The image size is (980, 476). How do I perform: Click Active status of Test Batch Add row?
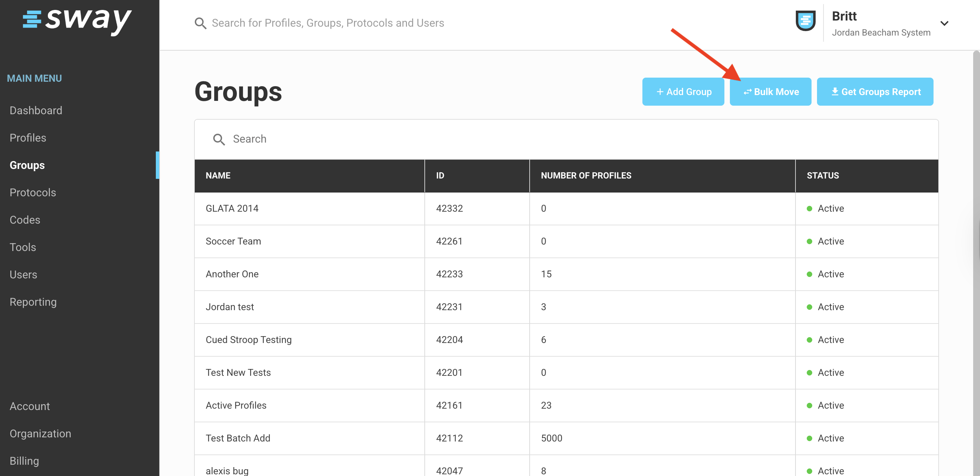tap(825, 438)
